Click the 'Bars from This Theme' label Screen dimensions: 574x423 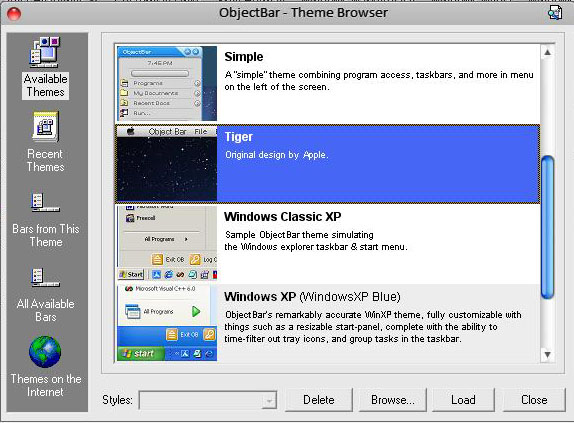tap(46, 235)
